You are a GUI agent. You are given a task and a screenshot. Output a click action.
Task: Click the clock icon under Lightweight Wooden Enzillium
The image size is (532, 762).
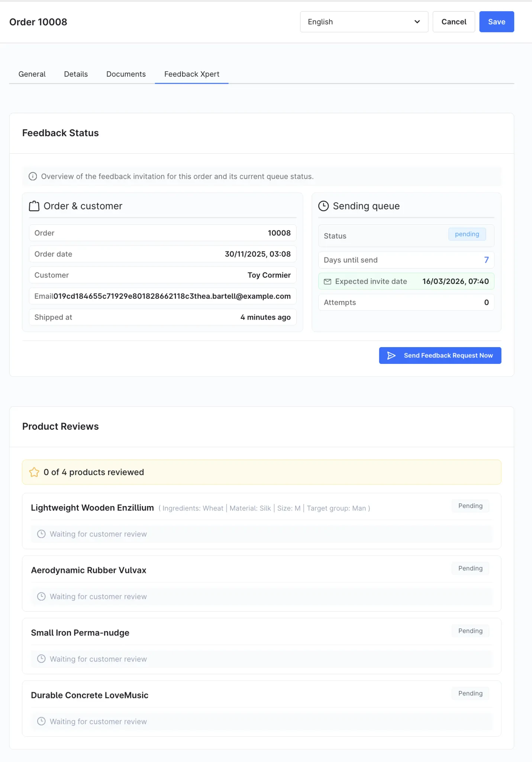[41, 534]
